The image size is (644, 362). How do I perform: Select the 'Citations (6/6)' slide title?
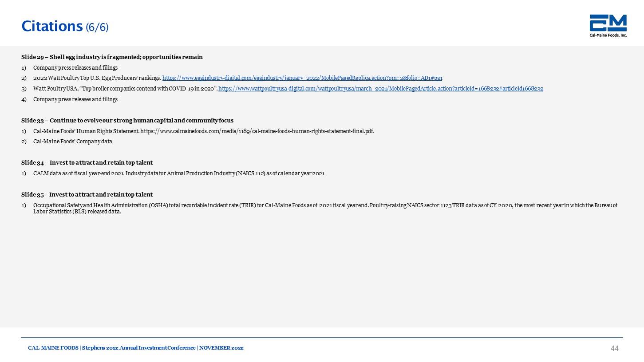pos(65,26)
